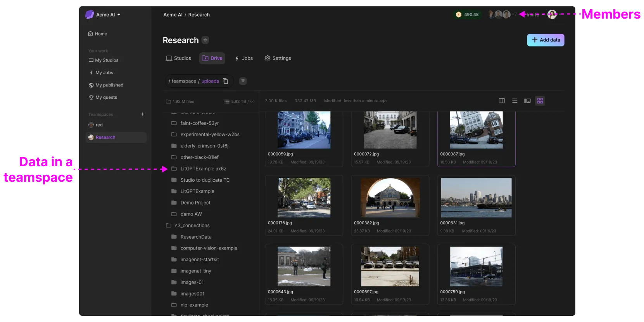This screenshot has height=322, width=644.
Task: Click the first member avatar
Action: coord(492,14)
